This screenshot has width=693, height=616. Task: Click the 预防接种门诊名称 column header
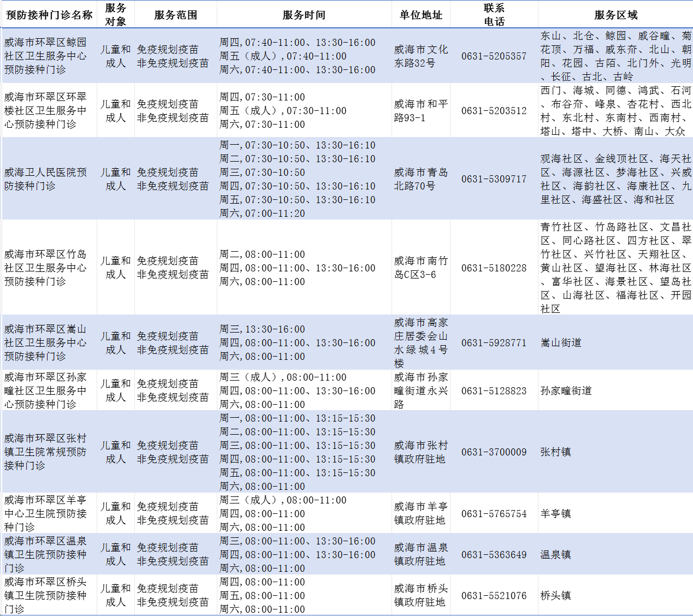49,15
